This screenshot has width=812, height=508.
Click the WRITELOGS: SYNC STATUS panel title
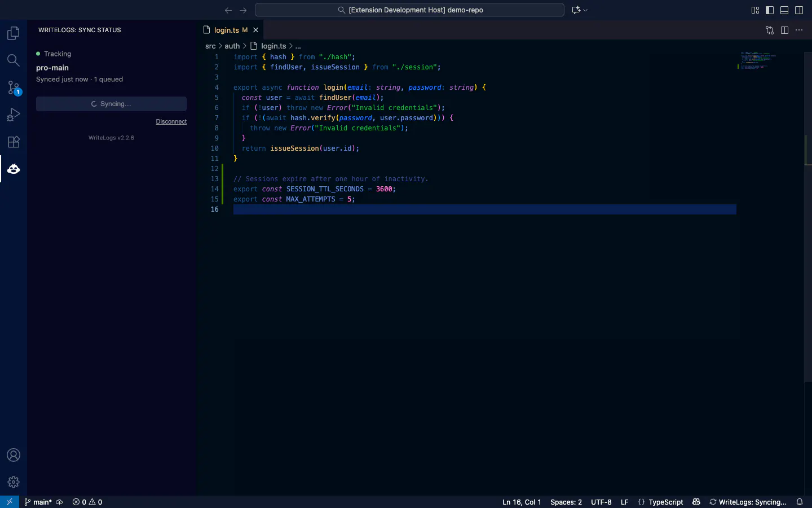tap(80, 30)
